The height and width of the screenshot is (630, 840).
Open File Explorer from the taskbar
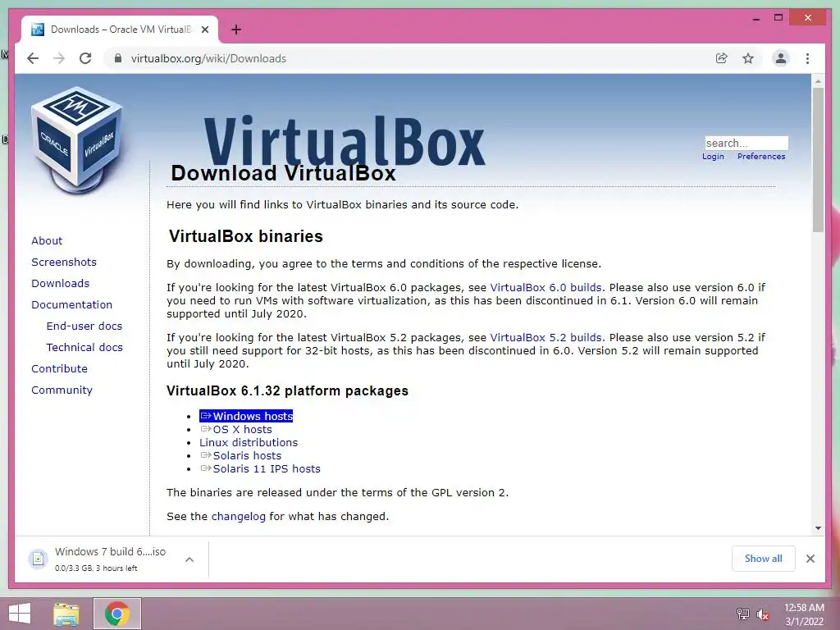coord(66,614)
